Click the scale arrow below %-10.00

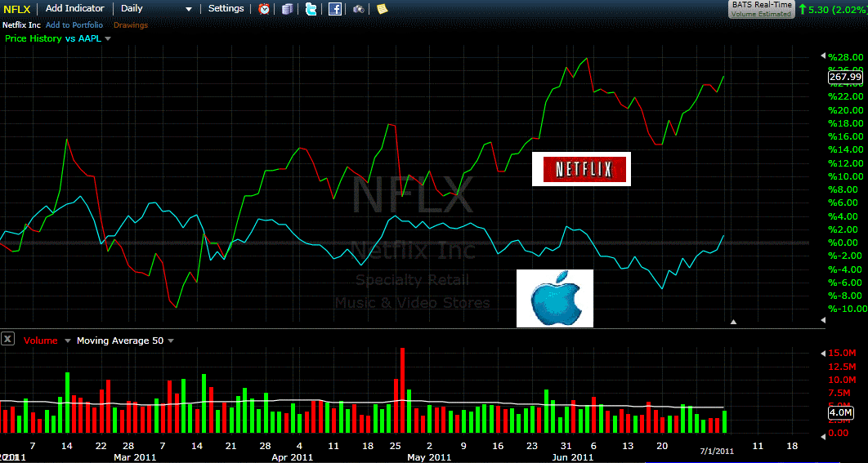(x=822, y=320)
